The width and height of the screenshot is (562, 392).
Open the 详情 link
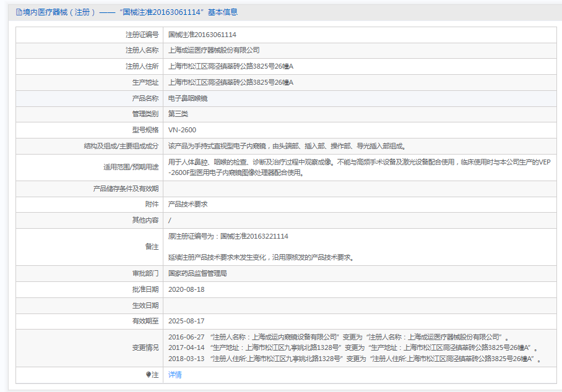tap(175, 375)
